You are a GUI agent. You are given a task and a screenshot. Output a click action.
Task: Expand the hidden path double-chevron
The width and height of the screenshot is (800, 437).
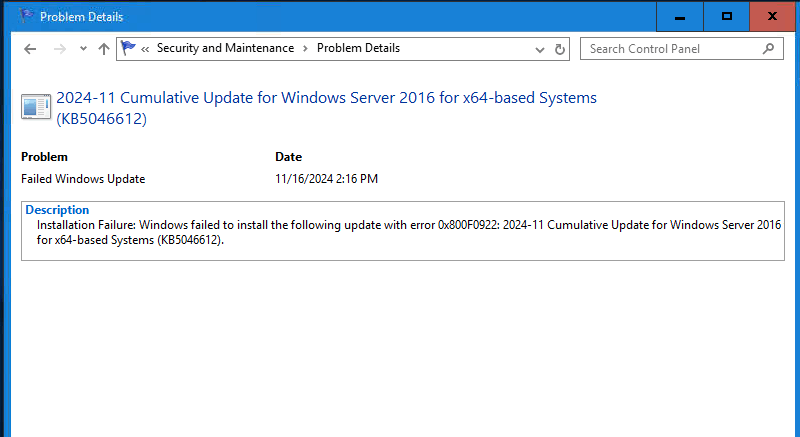point(145,49)
